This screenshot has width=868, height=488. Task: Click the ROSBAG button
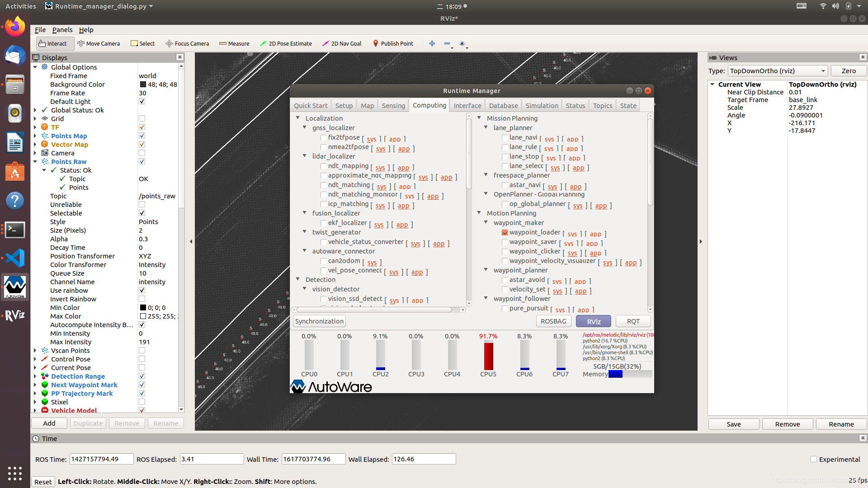point(553,321)
